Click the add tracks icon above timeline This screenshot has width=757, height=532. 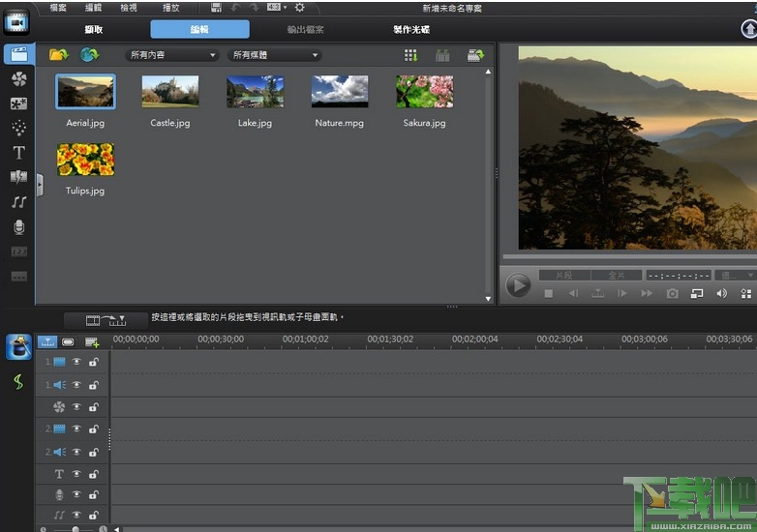(92, 341)
